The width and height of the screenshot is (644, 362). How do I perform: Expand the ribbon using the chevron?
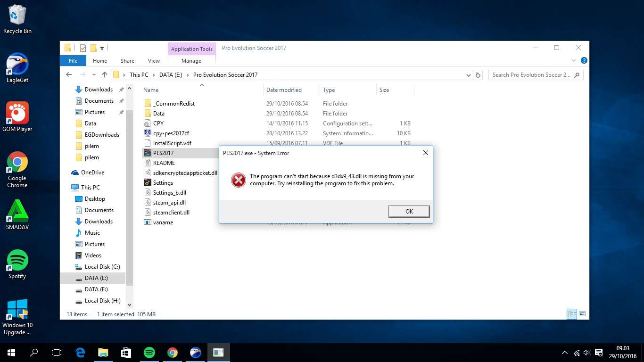(574, 60)
